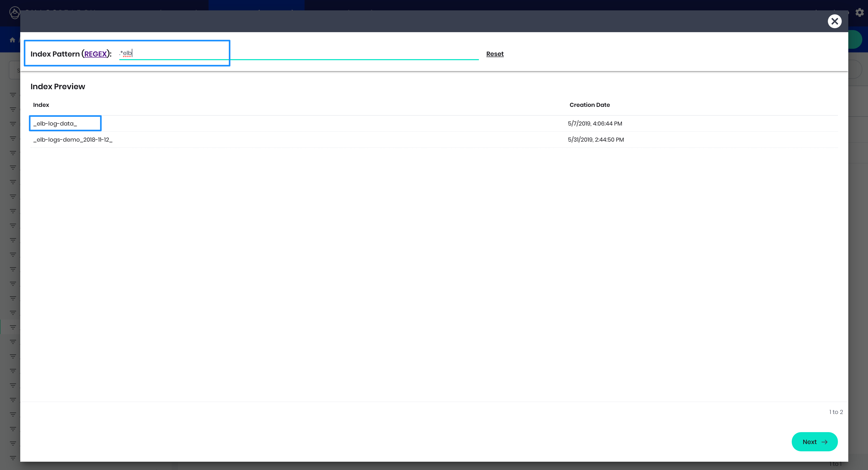Viewport: 868px width, 470px height.
Task: Click the 5/7/2019, 4:06:44 PM date cell
Action: (595, 124)
